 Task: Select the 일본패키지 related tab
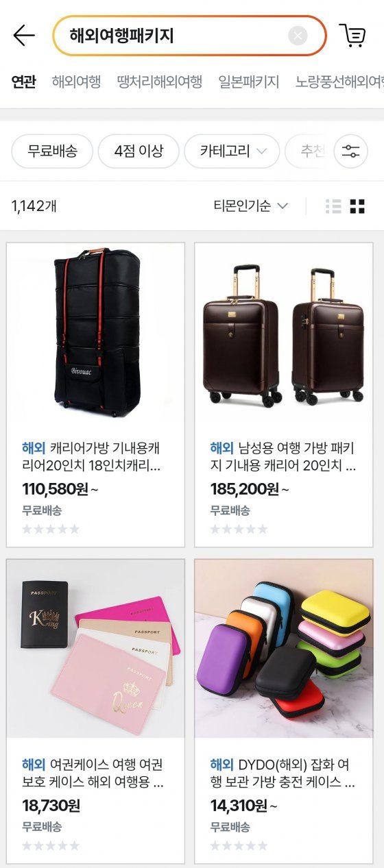[x=249, y=82]
